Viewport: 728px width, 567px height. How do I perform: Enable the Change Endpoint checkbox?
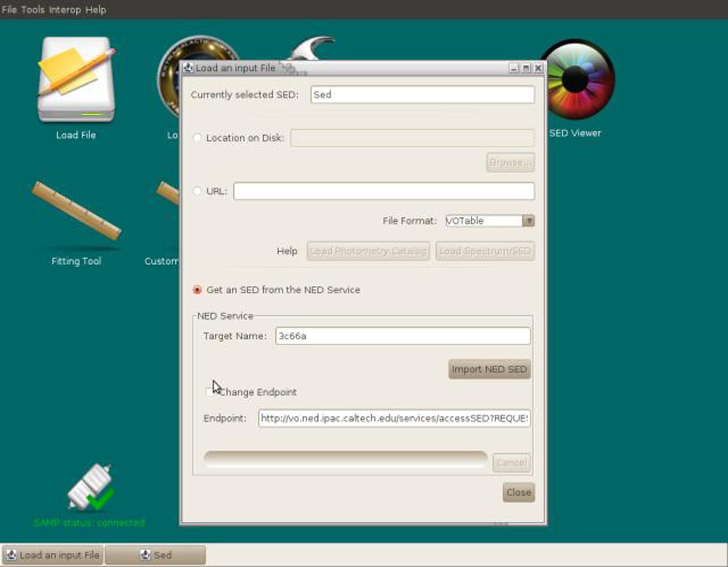(209, 392)
